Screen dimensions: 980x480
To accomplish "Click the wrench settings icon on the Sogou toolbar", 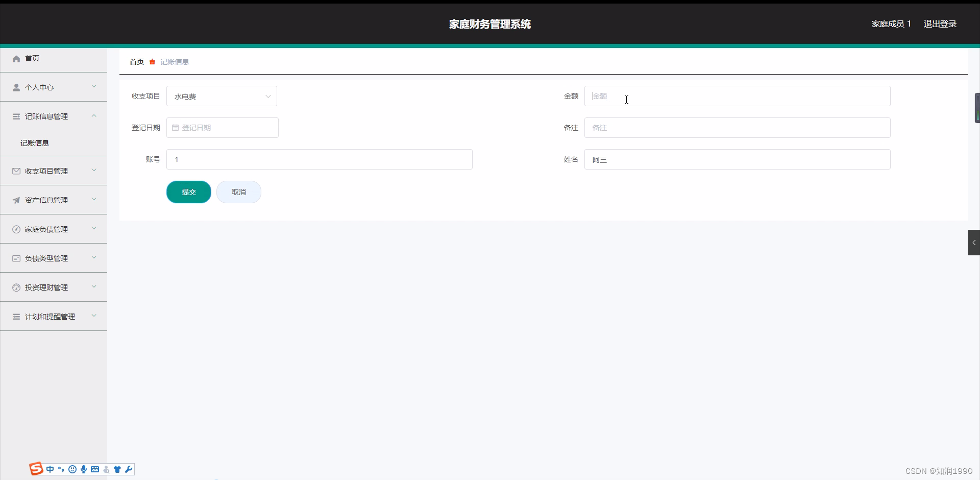I will point(129,469).
